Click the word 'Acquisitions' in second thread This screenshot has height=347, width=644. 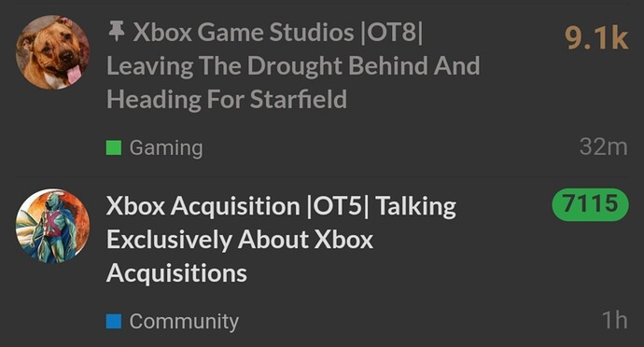[176, 273]
